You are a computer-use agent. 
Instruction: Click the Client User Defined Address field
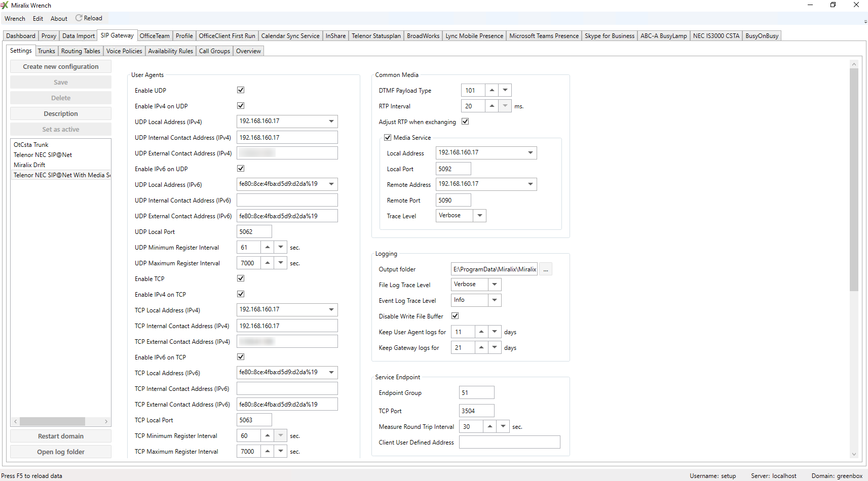[510, 443]
